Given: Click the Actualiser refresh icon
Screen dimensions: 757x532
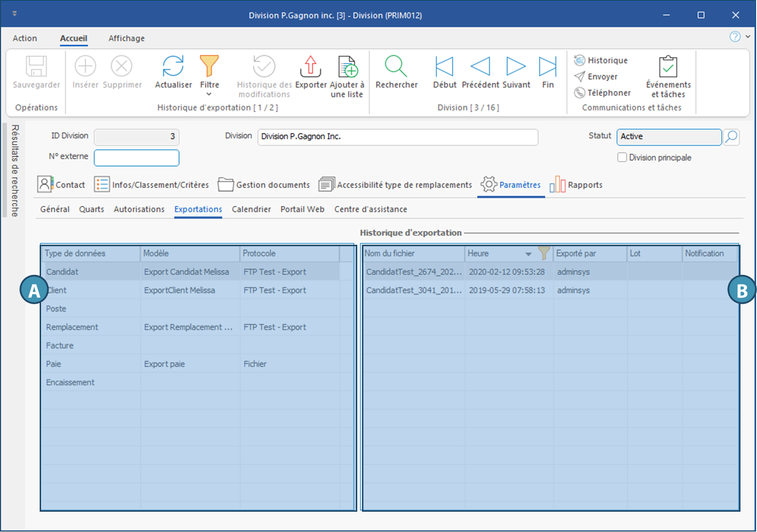Looking at the screenshot, I should pos(173,66).
